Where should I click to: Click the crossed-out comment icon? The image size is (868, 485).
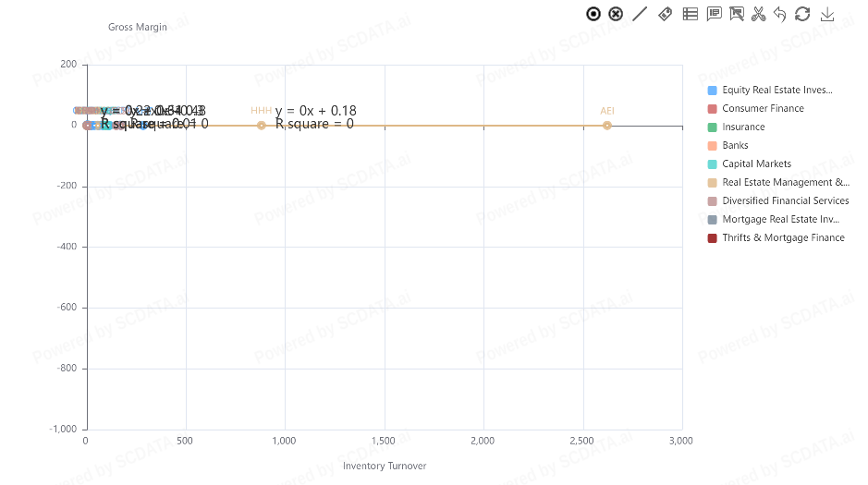[737, 14]
